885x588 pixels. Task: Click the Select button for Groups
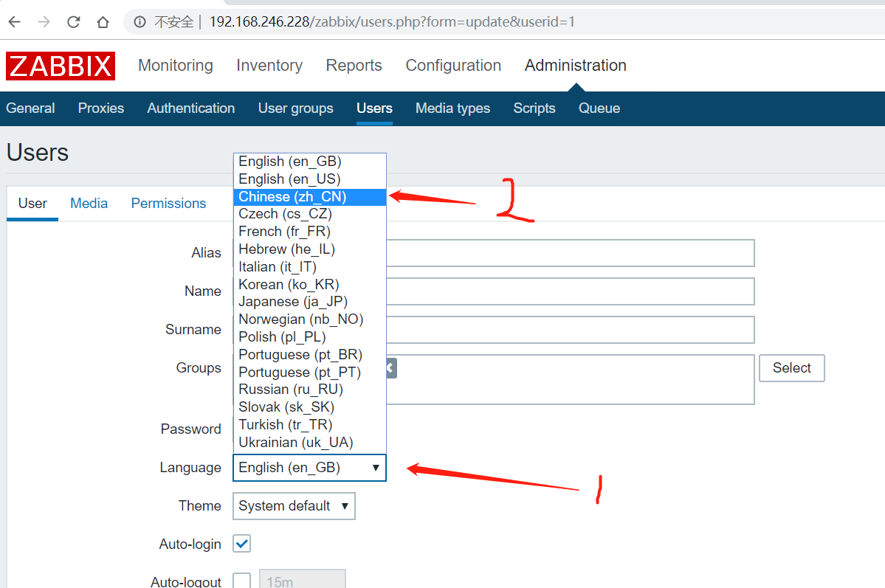click(792, 368)
